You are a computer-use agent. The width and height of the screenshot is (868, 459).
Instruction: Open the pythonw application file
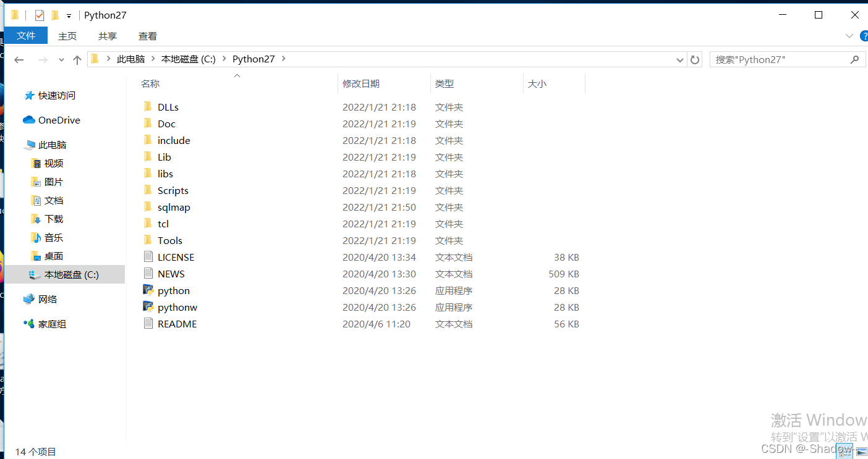(x=178, y=307)
